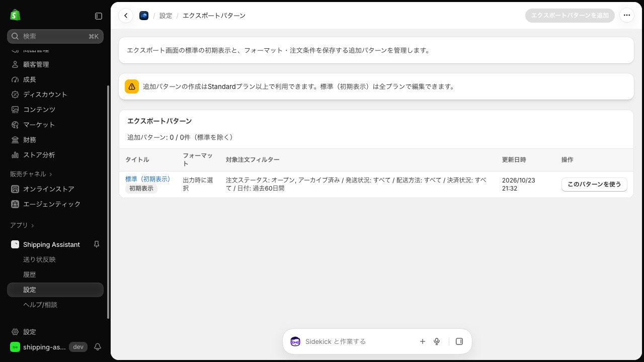
Task: Click このパターンを使う button
Action: 594,185
